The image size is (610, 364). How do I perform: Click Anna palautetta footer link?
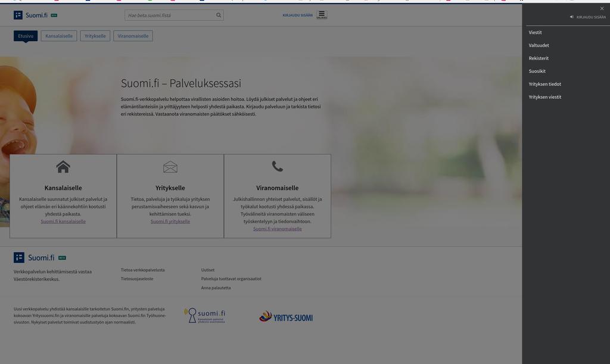(x=216, y=288)
